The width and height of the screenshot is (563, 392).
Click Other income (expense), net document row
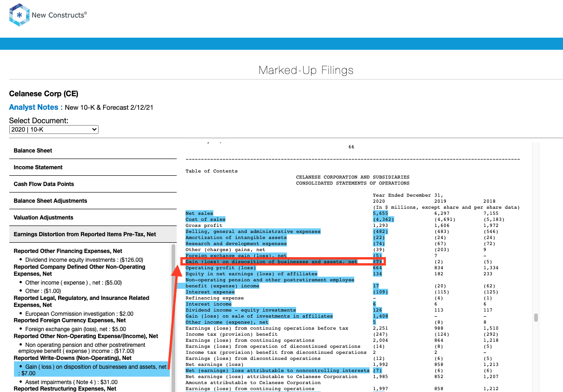point(227,322)
